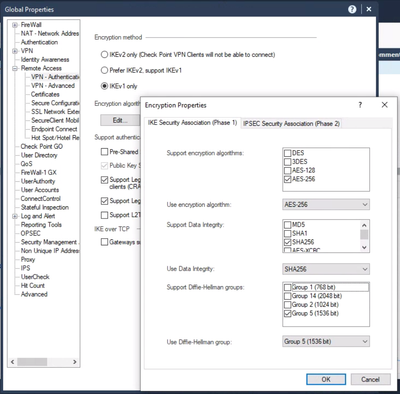This screenshot has height=394, width=400.
Task: Select IKE Security Association (Phase 1) tab
Action: 192,123
